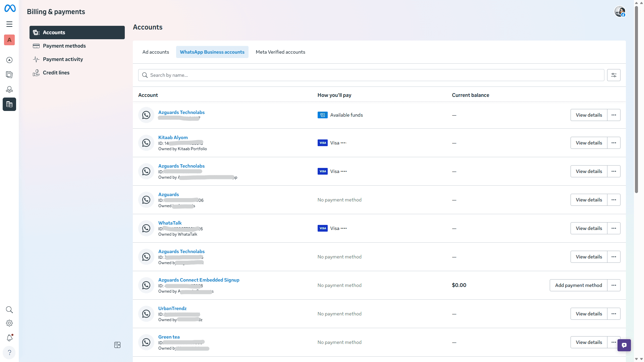View details for WhataTalk account
Screen dimensions: 644x362
589,228
